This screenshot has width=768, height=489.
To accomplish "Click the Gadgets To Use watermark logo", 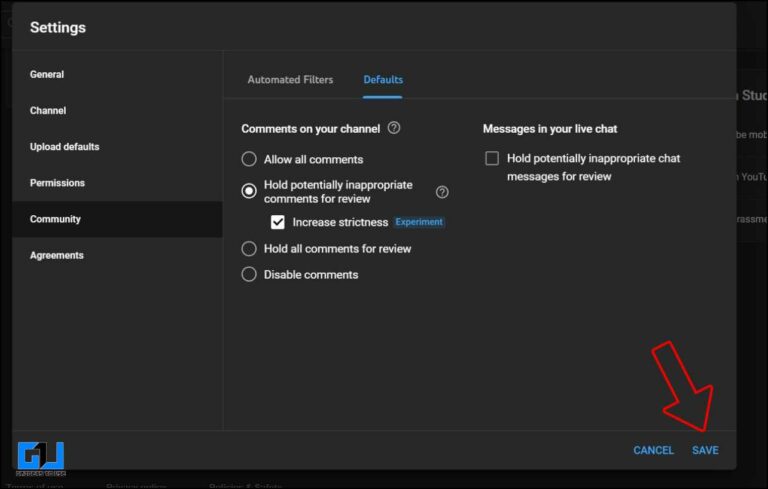I will coord(41,458).
